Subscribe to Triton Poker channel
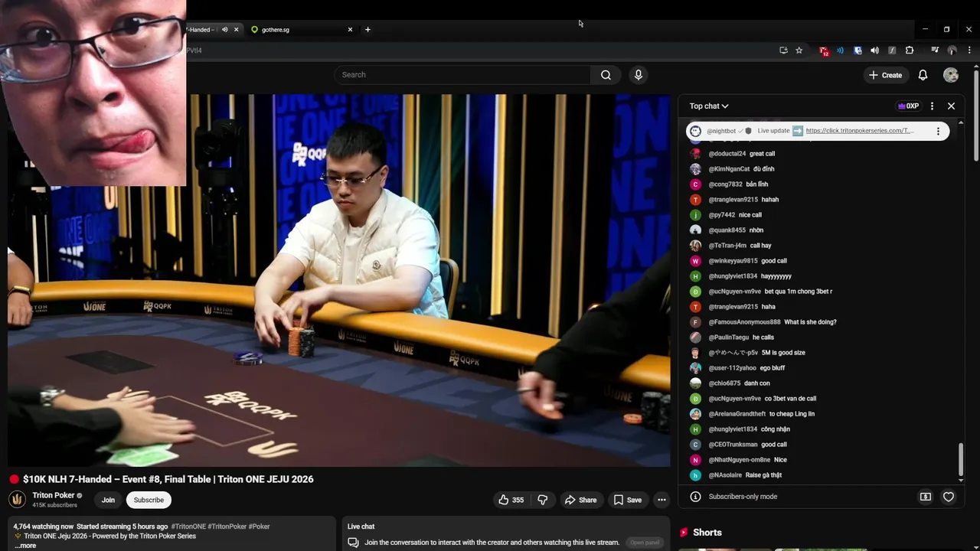Image resolution: width=980 pixels, height=551 pixels. [x=149, y=500]
